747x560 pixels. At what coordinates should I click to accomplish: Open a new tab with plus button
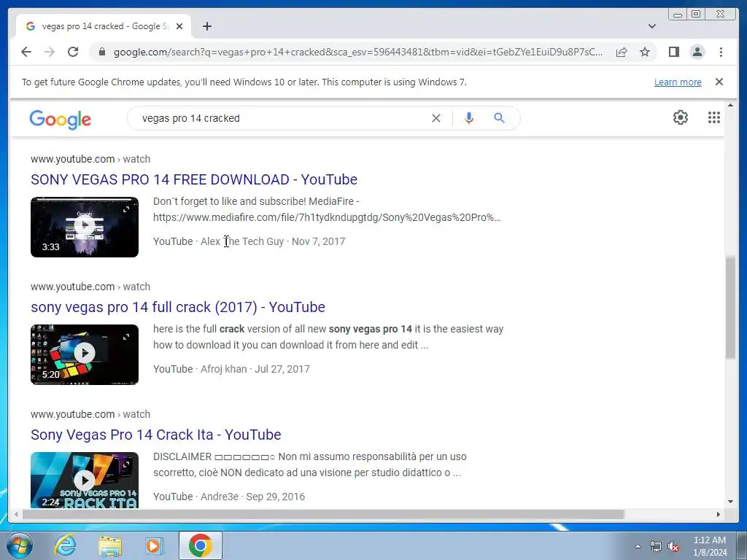(x=206, y=26)
